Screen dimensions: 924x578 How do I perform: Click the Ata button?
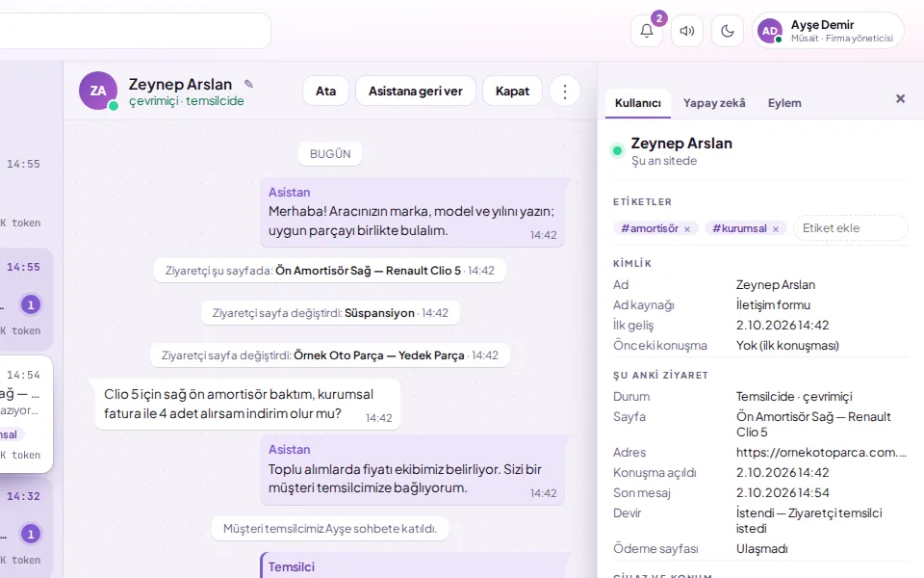[326, 91]
